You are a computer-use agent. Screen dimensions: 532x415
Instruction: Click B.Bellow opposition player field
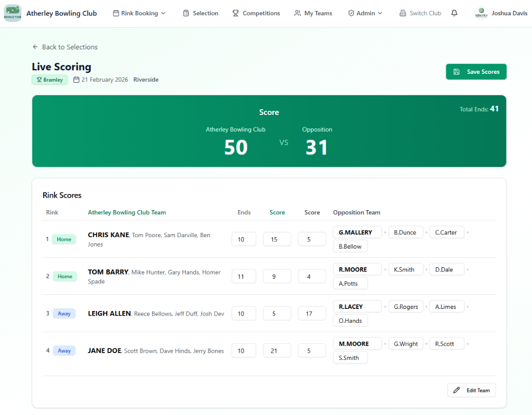point(351,246)
